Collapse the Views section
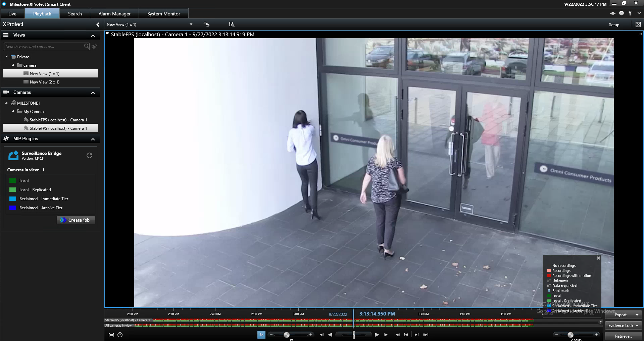 (93, 36)
